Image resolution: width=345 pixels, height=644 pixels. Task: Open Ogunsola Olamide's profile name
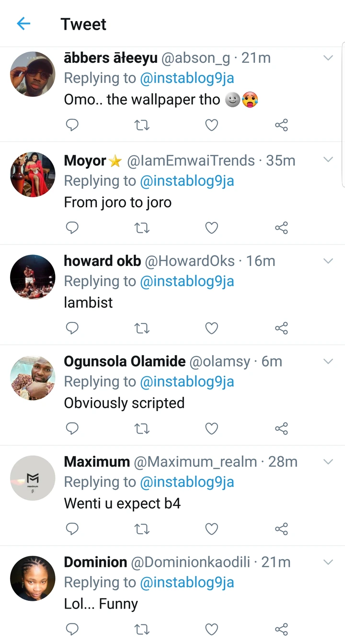pyautogui.click(x=125, y=361)
